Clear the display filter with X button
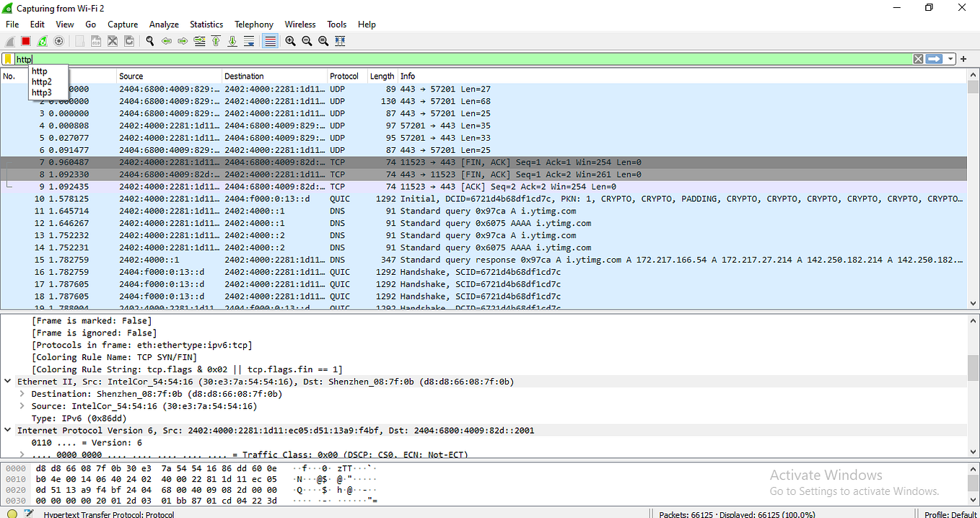The width and height of the screenshot is (980, 518). coord(918,58)
